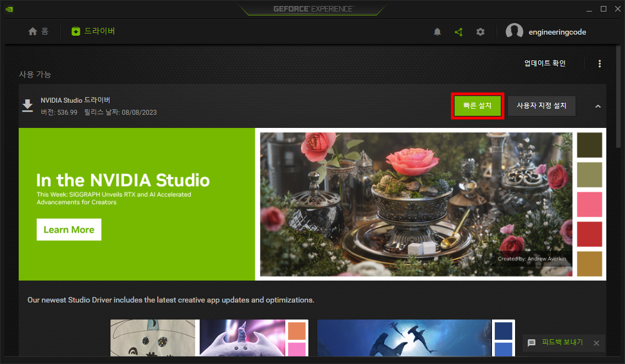Select the orange swatch beside manta thumbnail
This screenshot has width=625, height=364.
click(x=296, y=331)
